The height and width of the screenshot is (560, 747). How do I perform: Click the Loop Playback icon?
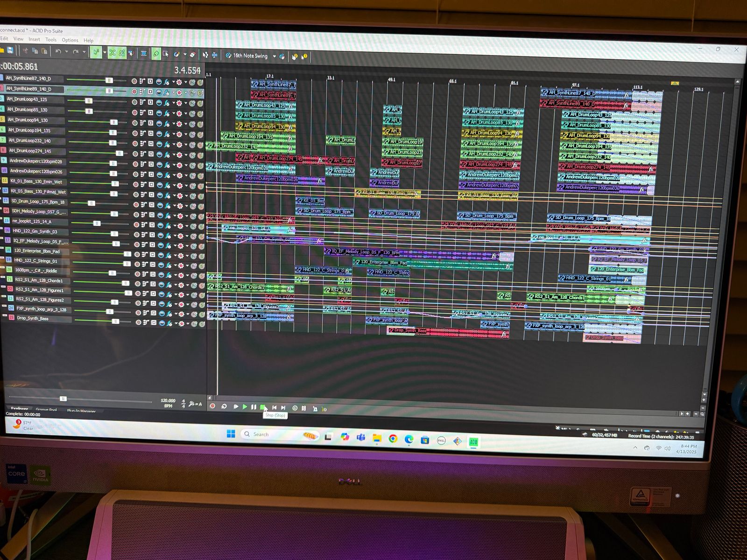click(224, 407)
